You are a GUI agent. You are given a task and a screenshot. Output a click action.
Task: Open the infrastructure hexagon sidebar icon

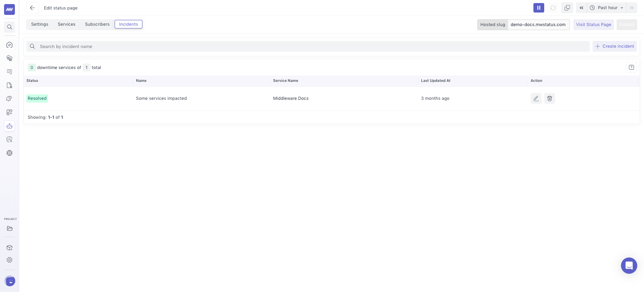click(x=9, y=45)
